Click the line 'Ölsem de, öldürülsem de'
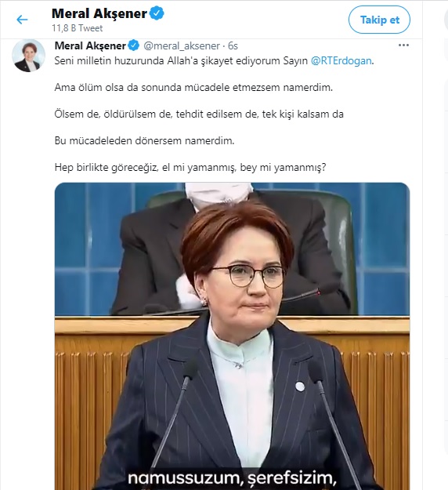This screenshot has width=448, height=490. pos(199,114)
